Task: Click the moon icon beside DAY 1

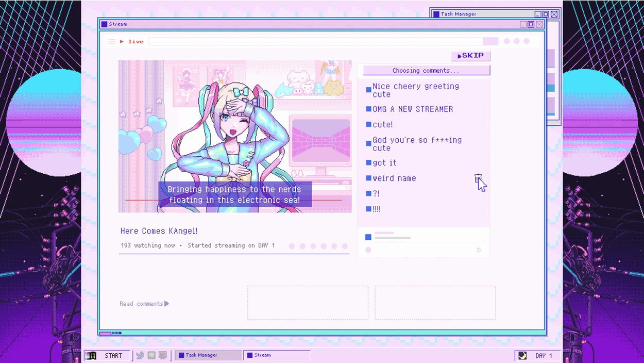Action: [522, 355]
